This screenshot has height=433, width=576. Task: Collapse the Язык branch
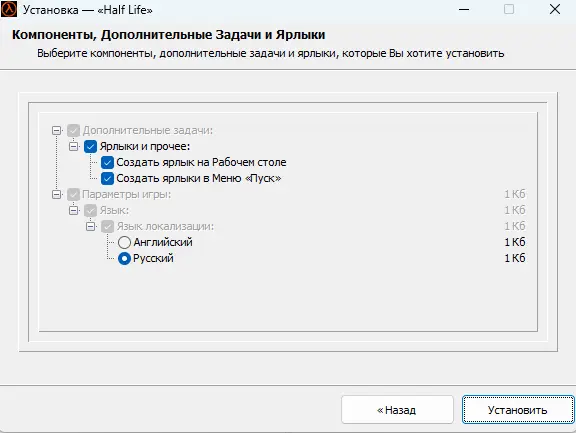point(73,210)
